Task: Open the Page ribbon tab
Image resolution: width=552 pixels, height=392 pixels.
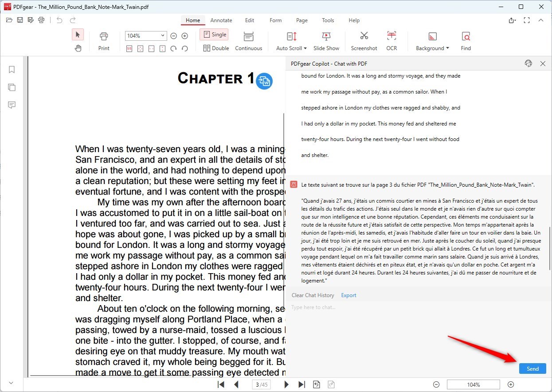Action: [x=301, y=20]
